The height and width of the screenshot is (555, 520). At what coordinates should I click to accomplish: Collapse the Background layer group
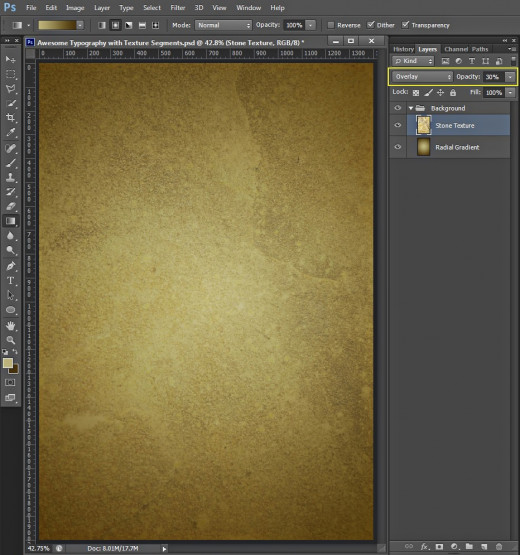[411, 108]
